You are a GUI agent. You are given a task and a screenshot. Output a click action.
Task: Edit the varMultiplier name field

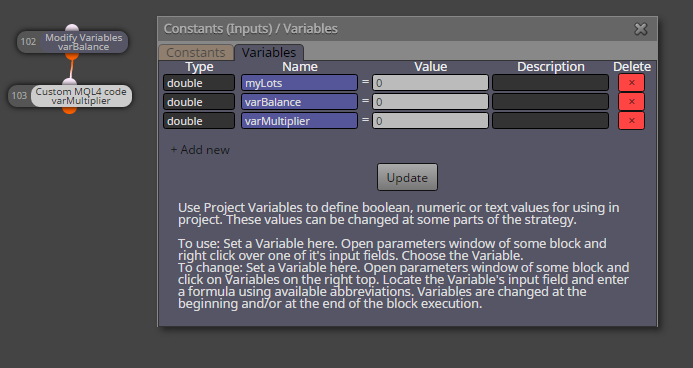[299, 121]
